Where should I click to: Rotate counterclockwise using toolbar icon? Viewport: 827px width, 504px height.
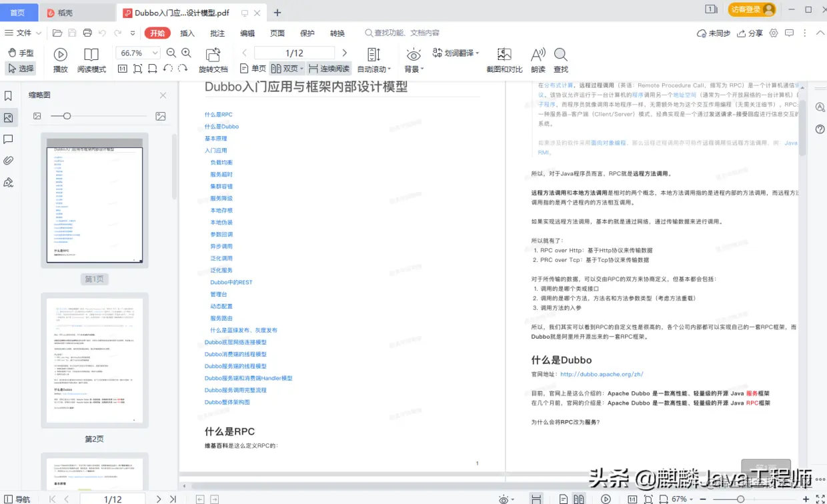click(167, 69)
